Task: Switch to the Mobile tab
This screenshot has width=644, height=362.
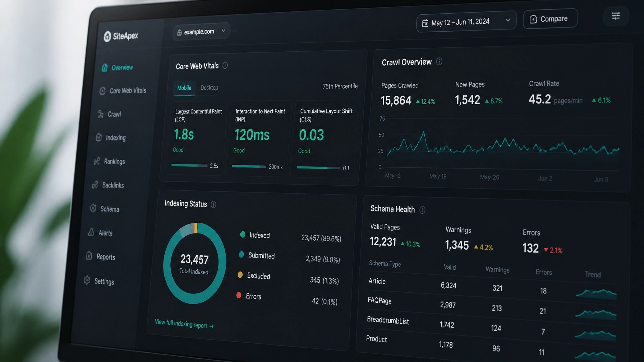Action: click(x=184, y=88)
